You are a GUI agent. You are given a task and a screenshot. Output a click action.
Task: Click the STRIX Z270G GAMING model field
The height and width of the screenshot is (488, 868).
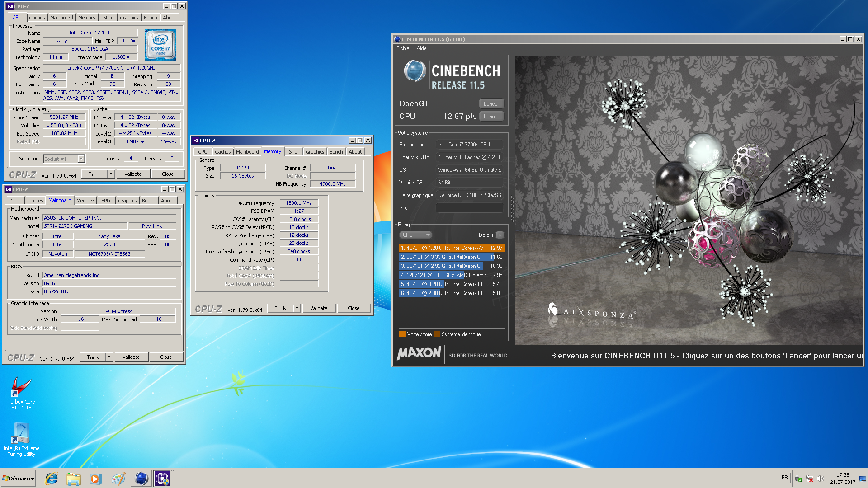85,226
